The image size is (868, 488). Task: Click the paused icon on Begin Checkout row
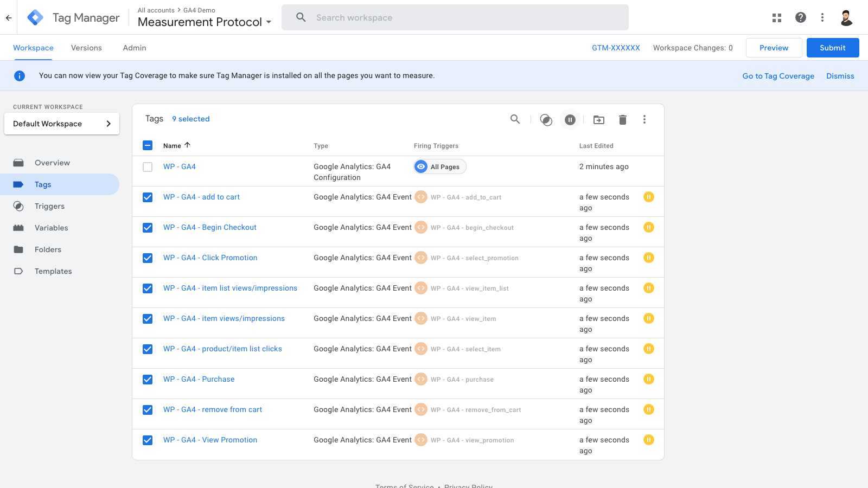649,227
